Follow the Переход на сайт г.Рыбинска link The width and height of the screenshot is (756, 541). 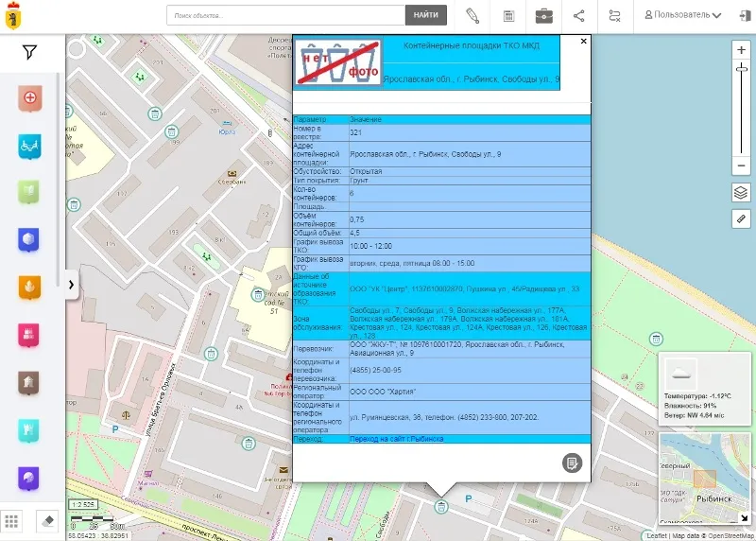click(x=396, y=439)
